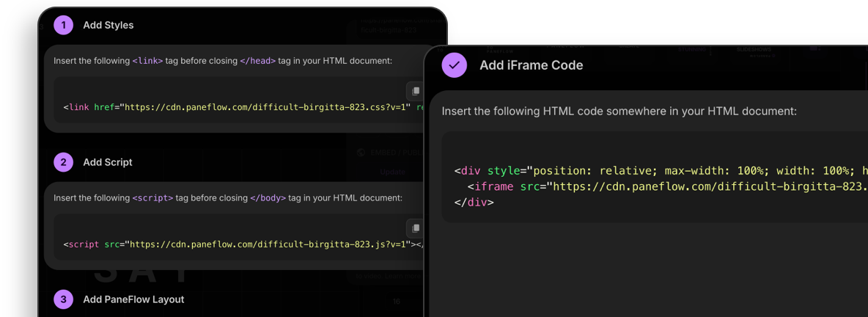868x317 pixels.
Task: Click the "Add Styles" step heading
Action: [108, 25]
